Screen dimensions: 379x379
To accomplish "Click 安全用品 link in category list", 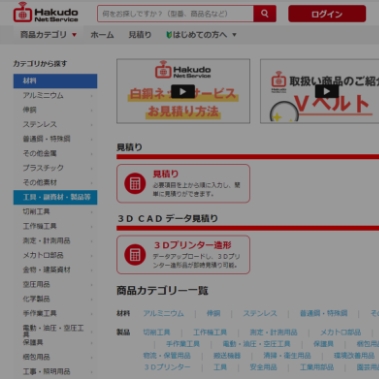I will (x=263, y=367).
